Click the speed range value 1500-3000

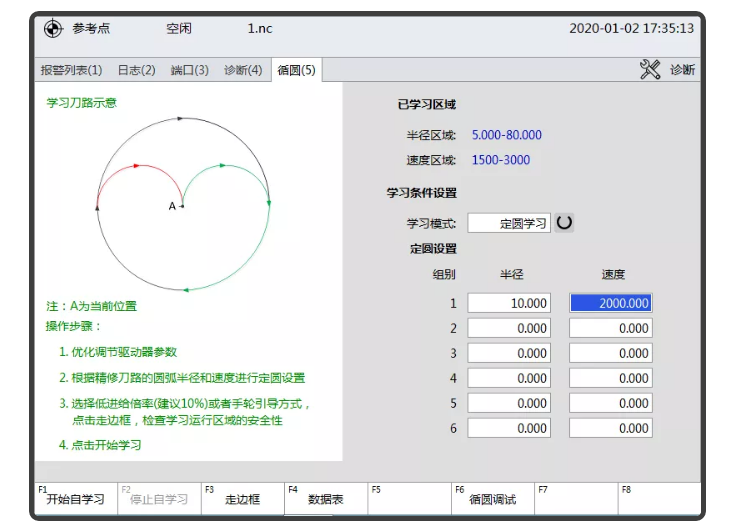[x=500, y=160]
